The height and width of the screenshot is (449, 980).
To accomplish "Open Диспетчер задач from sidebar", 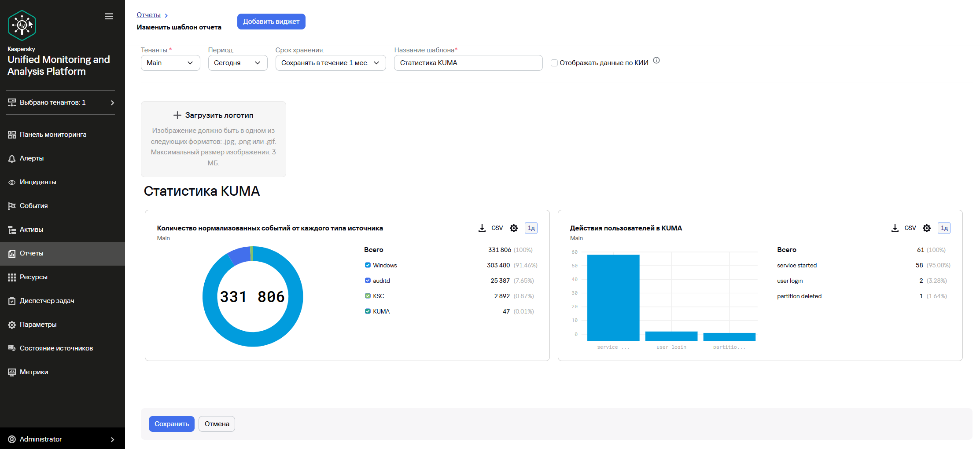I will 63,301.
